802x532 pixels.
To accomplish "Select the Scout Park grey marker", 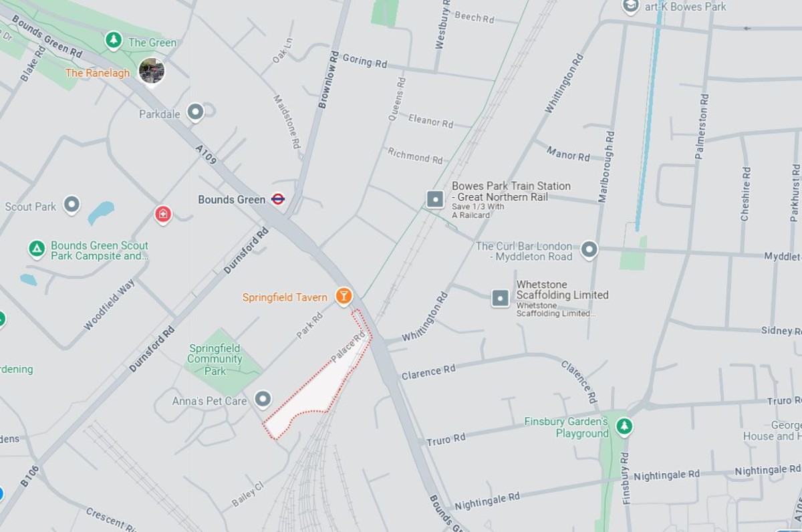I will 72,205.
